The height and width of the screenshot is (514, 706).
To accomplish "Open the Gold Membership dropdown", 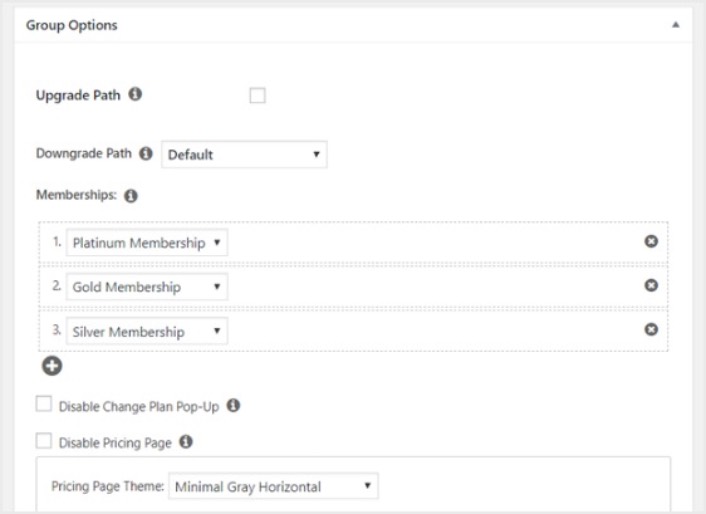I will coord(146,287).
